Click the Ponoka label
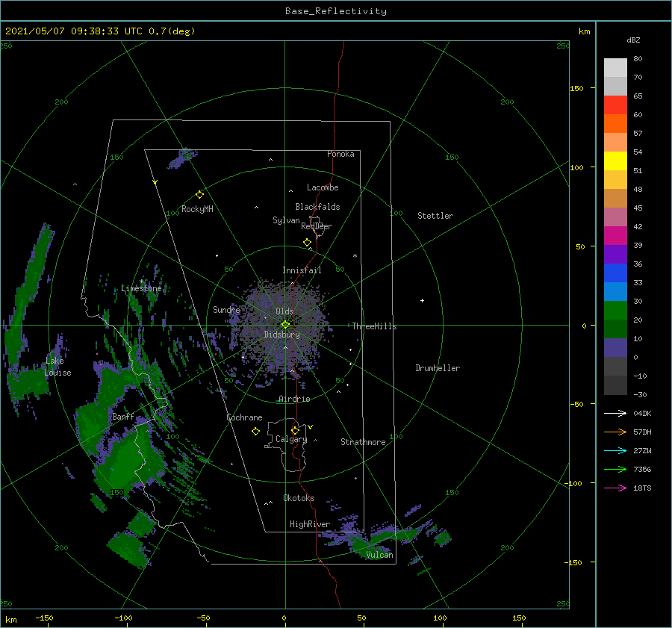The height and width of the screenshot is (628, 672). pos(340,154)
